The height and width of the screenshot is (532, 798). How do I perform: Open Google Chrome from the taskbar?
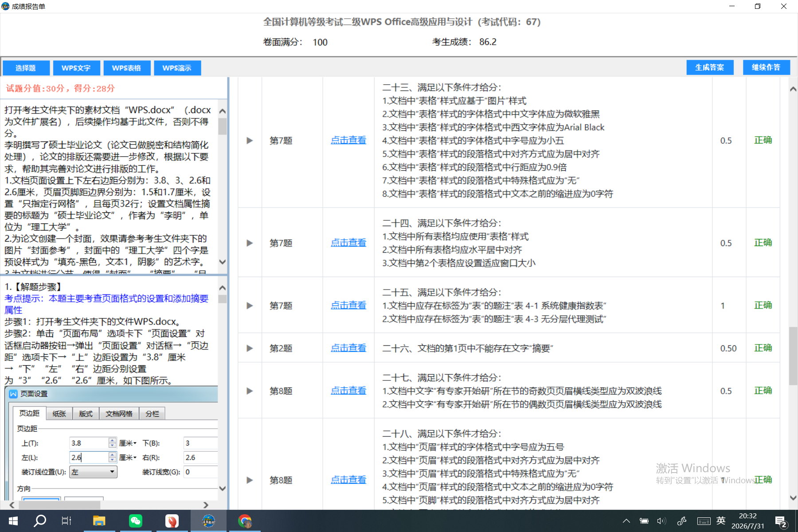(x=245, y=521)
